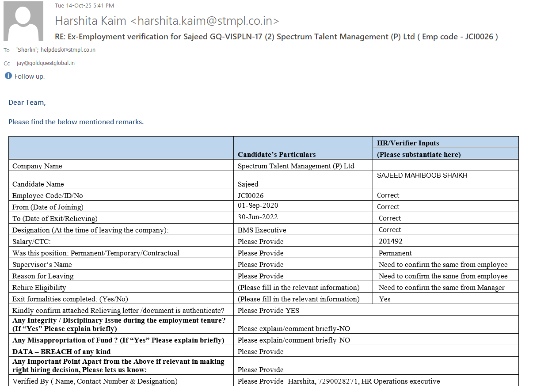Click 'SAJEED MAHIBOOB SHAIKH' verifier cell
The height and width of the screenshot is (392, 533).
(422, 175)
